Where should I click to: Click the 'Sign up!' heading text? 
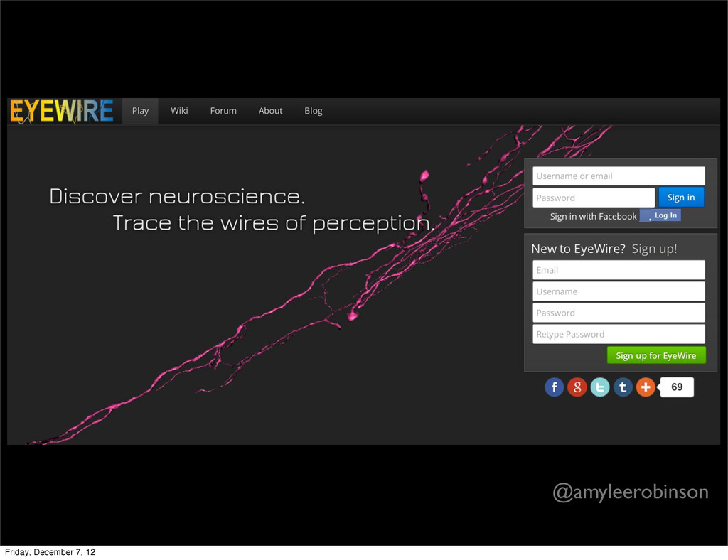tap(654, 249)
